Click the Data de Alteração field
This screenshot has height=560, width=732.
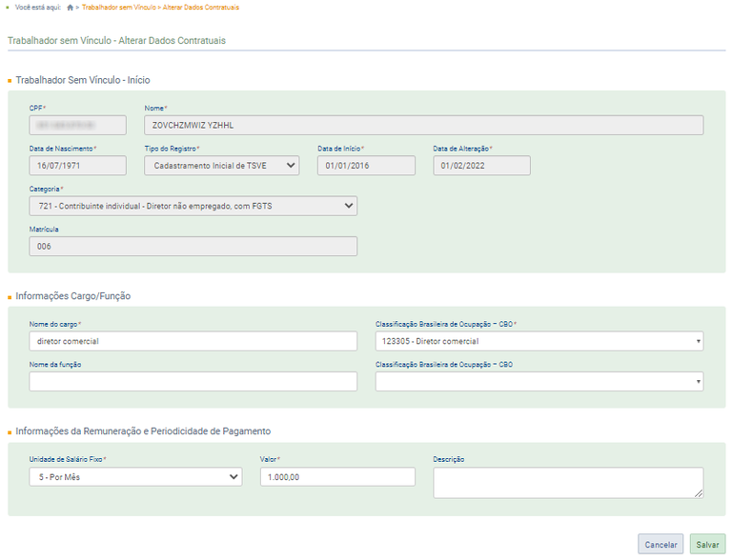[x=481, y=166]
